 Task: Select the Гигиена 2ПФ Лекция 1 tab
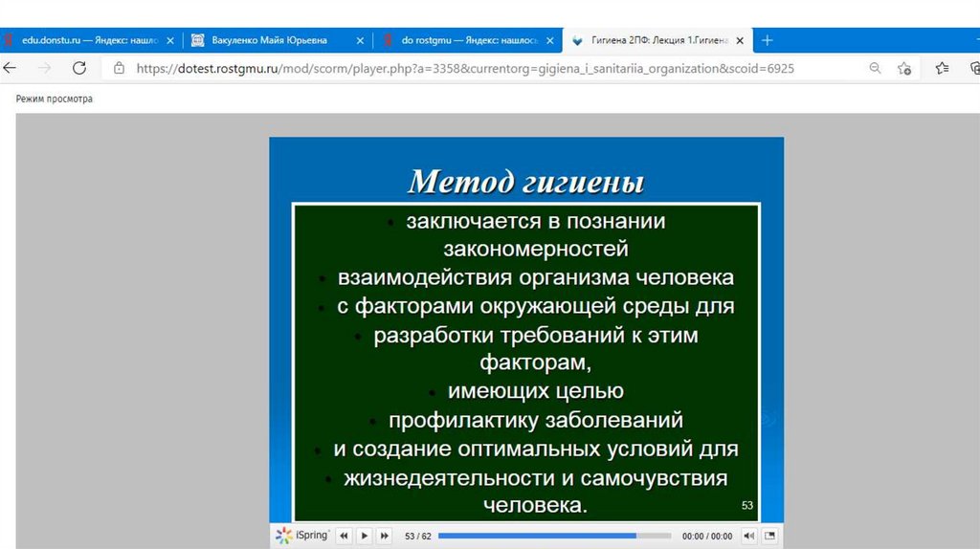[x=658, y=40]
